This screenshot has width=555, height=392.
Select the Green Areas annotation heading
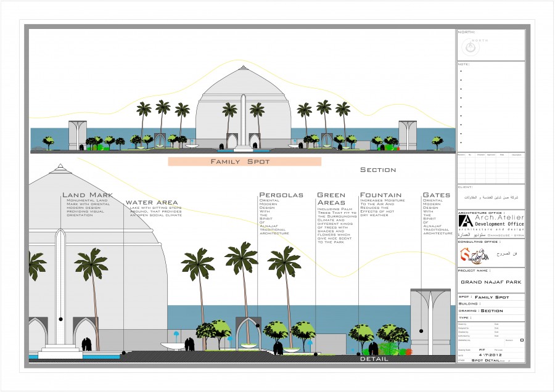(331, 198)
